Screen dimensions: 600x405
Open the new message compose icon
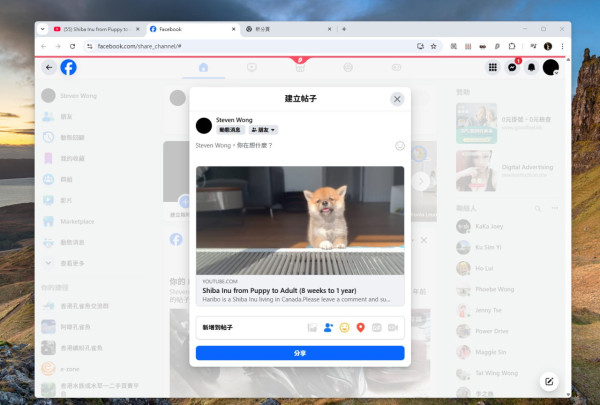click(549, 381)
